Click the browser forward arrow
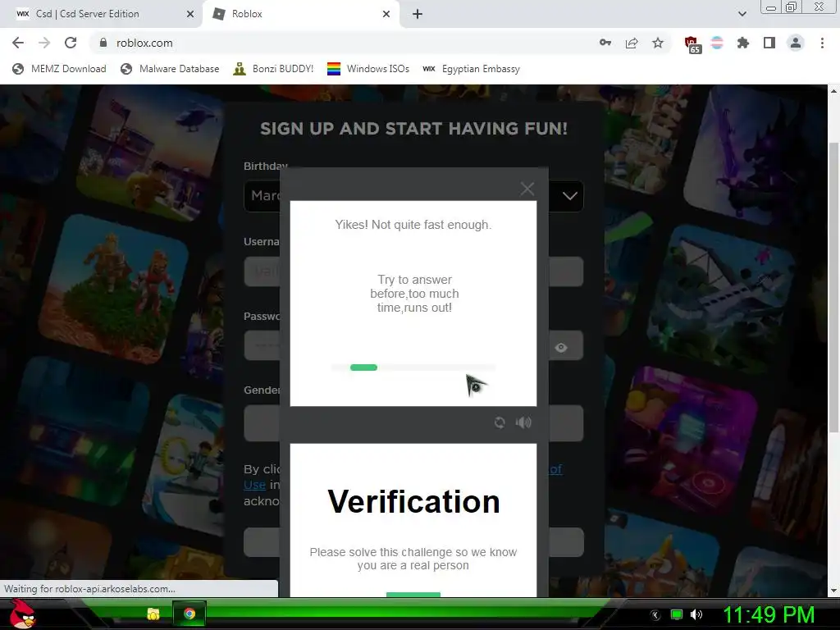Image resolution: width=840 pixels, height=630 pixels. pyautogui.click(x=44, y=43)
